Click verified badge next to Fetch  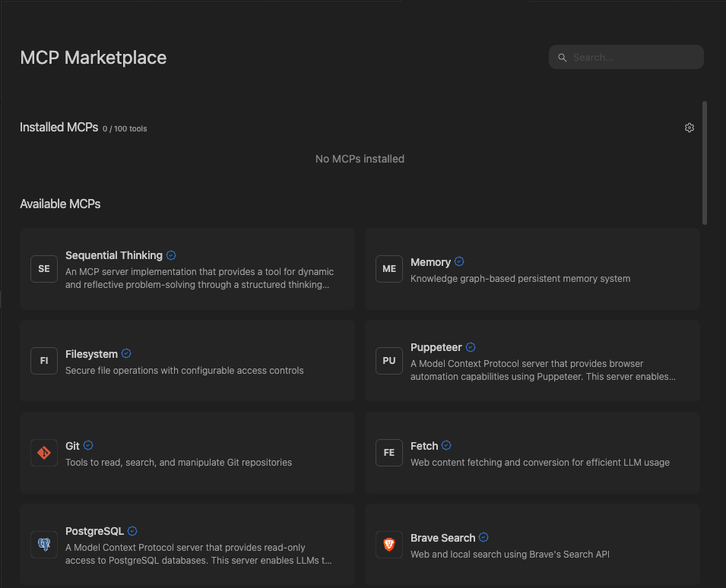[x=446, y=445]
